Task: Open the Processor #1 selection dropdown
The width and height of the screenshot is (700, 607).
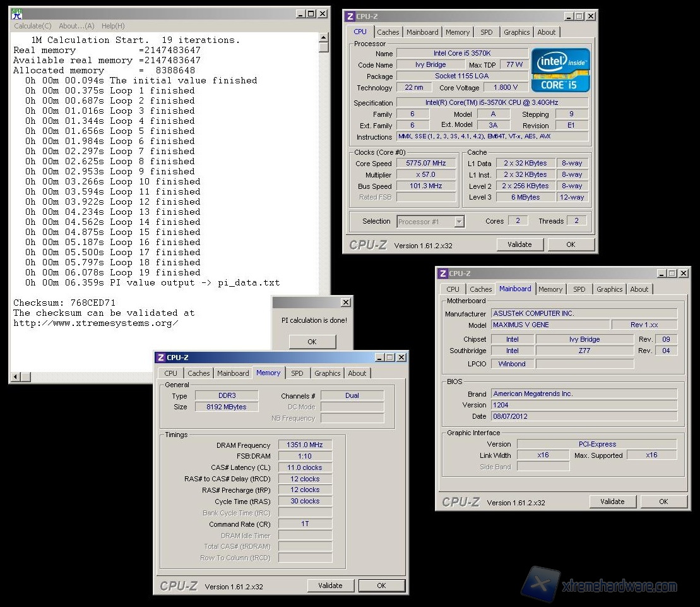Action: click(459, 221)
